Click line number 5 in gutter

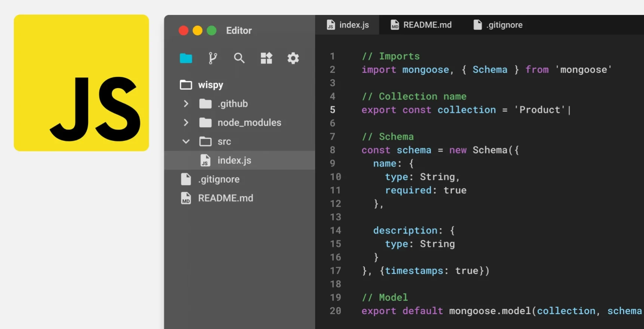click(333, 110)
